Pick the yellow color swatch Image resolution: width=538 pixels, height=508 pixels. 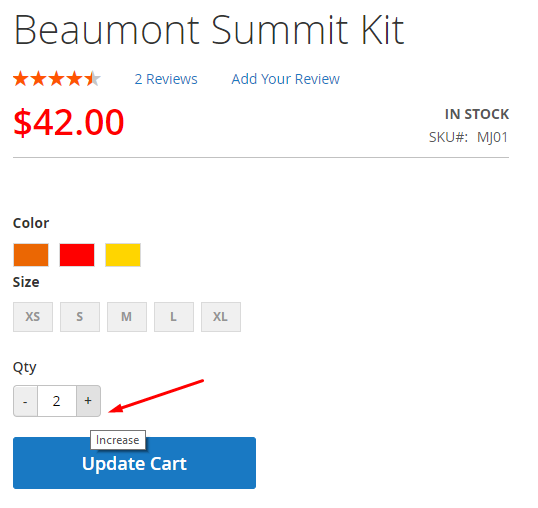click(123, 255)
